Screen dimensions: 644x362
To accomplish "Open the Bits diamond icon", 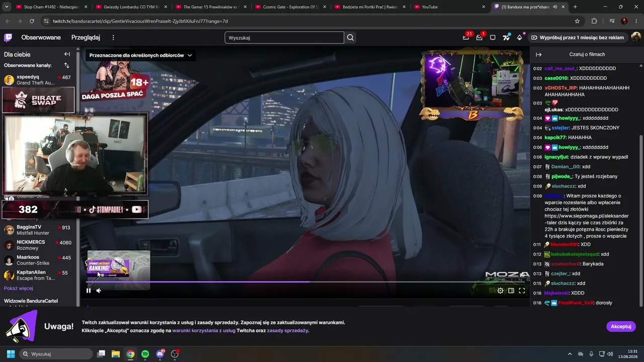I will pos(520,38).
